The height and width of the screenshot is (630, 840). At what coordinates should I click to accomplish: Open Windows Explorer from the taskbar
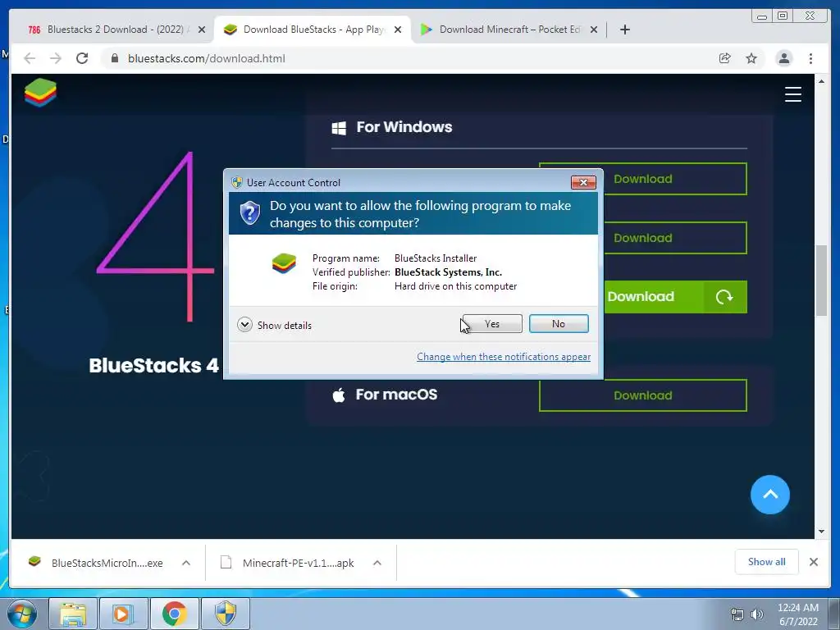pyautogui.click(x=73, y=614)
